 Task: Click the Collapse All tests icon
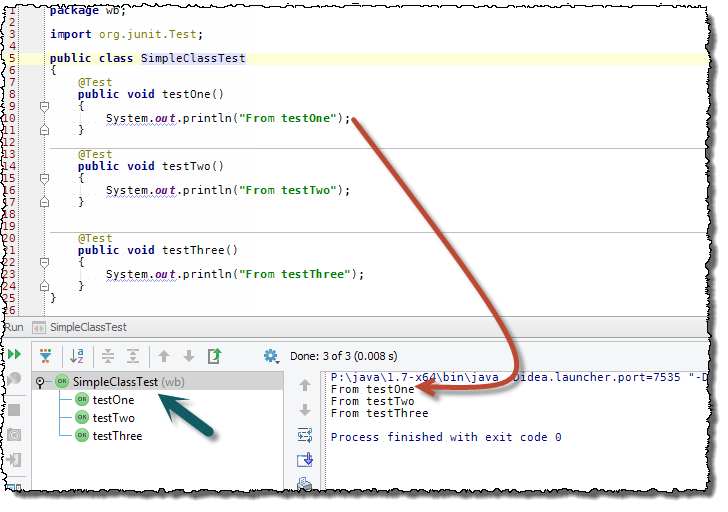point(133,356)
